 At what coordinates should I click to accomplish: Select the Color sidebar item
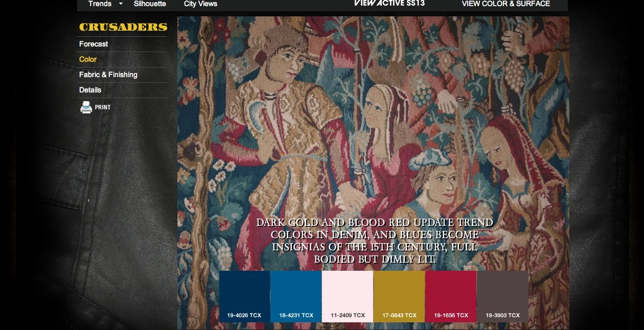88,59
